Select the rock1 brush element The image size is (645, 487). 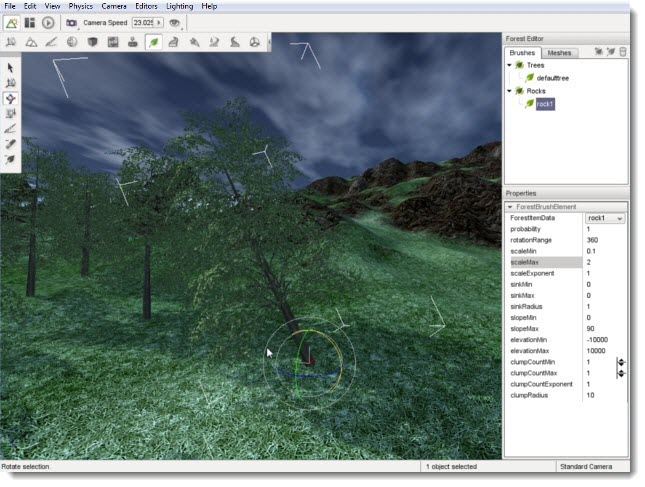click(545, 104)
